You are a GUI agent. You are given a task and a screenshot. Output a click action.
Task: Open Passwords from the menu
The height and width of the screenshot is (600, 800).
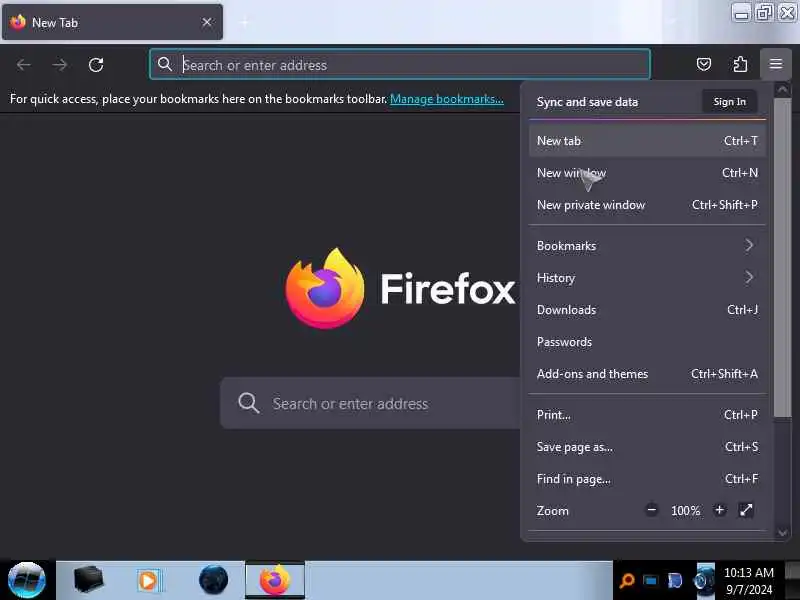647,342
